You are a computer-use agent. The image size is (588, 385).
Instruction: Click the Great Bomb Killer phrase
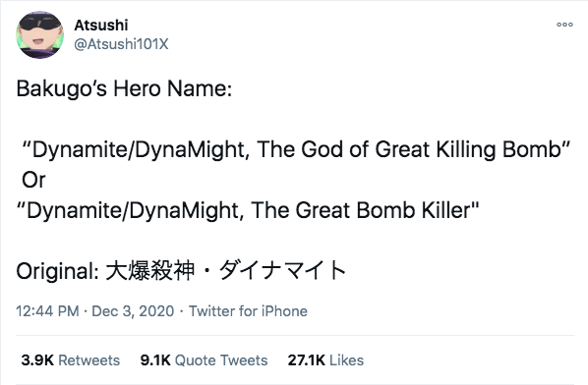click(382, 210)
